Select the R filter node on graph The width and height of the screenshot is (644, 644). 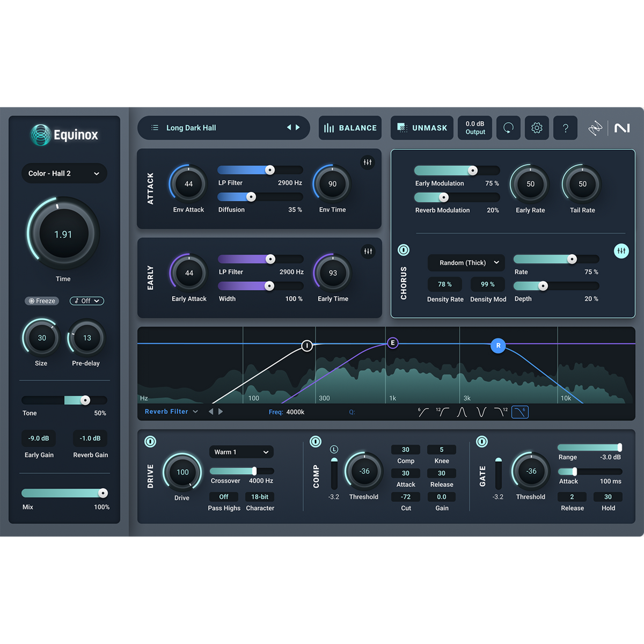tap(498, 346)
